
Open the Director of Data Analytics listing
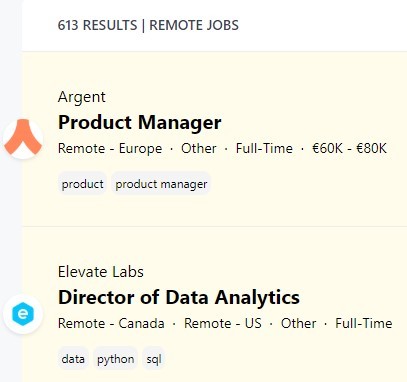pos(179,297)
